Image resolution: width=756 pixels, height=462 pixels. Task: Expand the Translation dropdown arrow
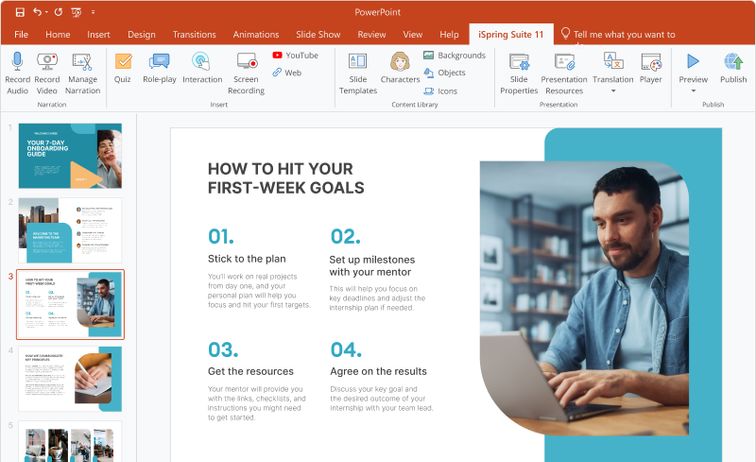[x=613, y=91]
